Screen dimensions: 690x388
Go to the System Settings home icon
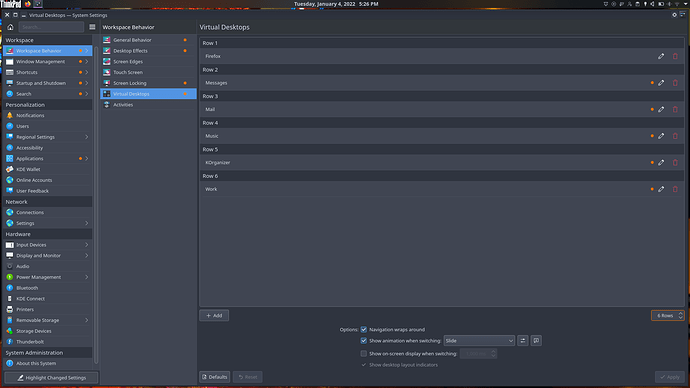[11, 27]
